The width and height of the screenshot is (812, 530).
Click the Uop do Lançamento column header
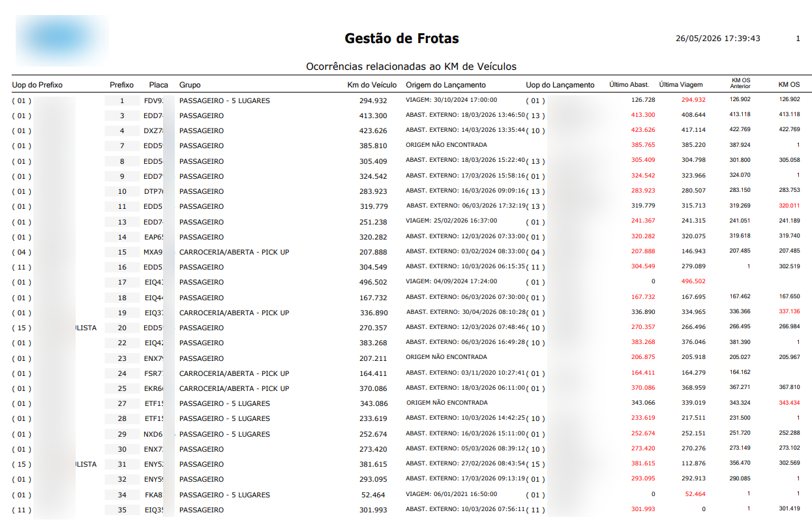(x=560, y=85)
